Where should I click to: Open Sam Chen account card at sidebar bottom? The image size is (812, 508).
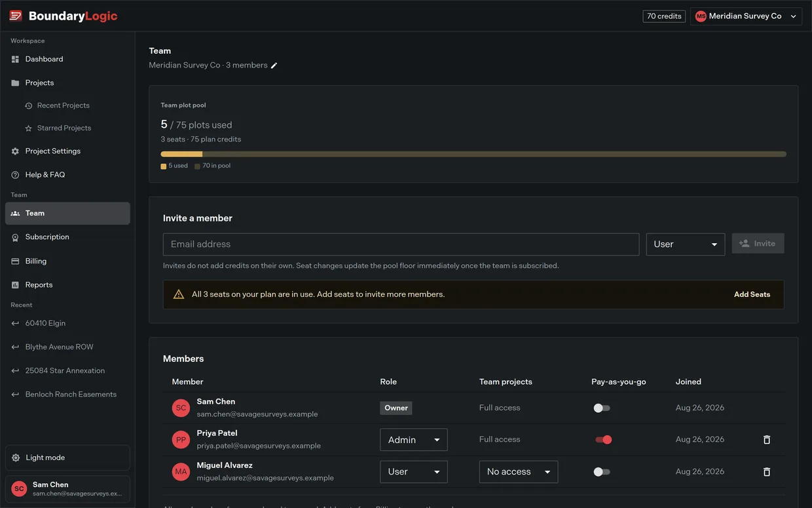[67, 489]
